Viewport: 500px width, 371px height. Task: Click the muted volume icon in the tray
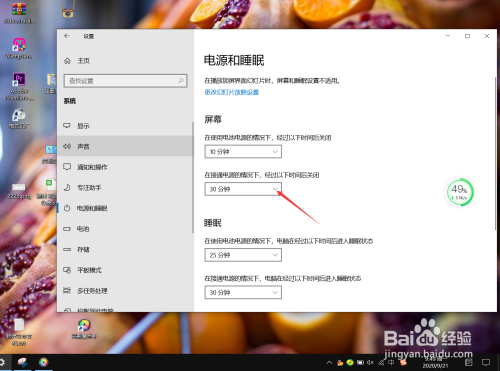tap(370, 363)
